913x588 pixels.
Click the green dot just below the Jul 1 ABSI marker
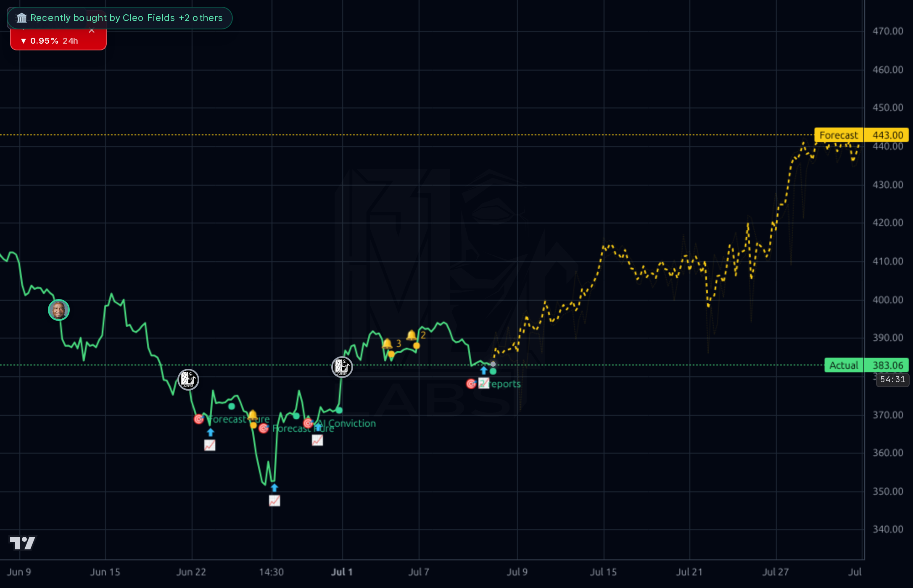339,410
